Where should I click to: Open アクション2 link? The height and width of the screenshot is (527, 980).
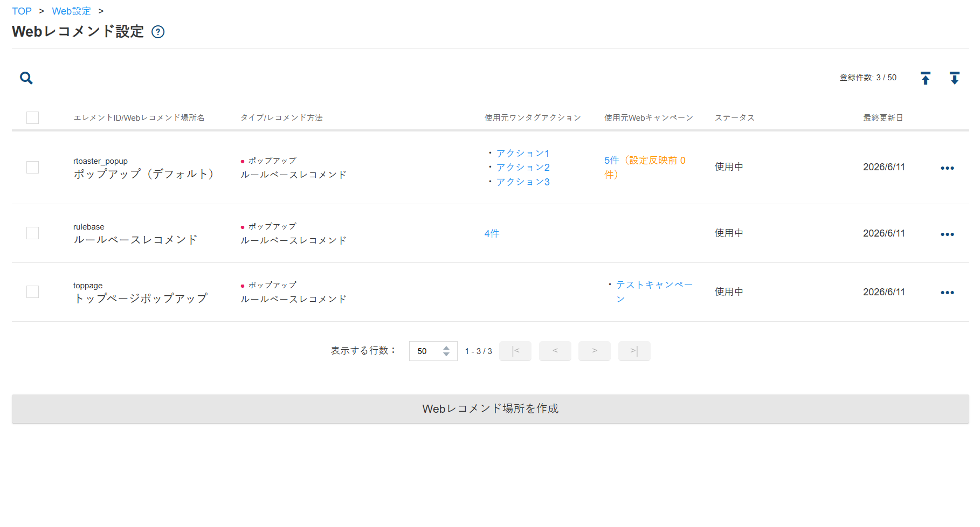tap(523, 167)
